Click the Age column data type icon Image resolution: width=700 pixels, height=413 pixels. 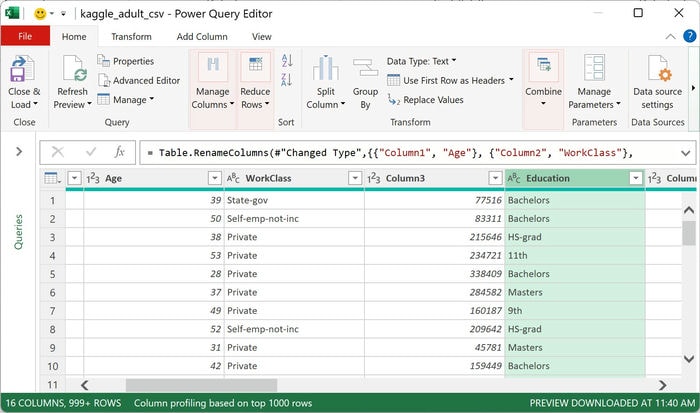(93, 179)
